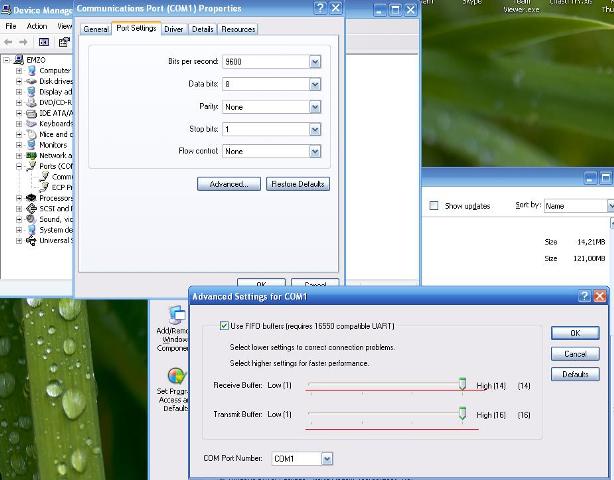Open the Bits per second dropdown
Screen dimensions: 614x480
[315, 62]
